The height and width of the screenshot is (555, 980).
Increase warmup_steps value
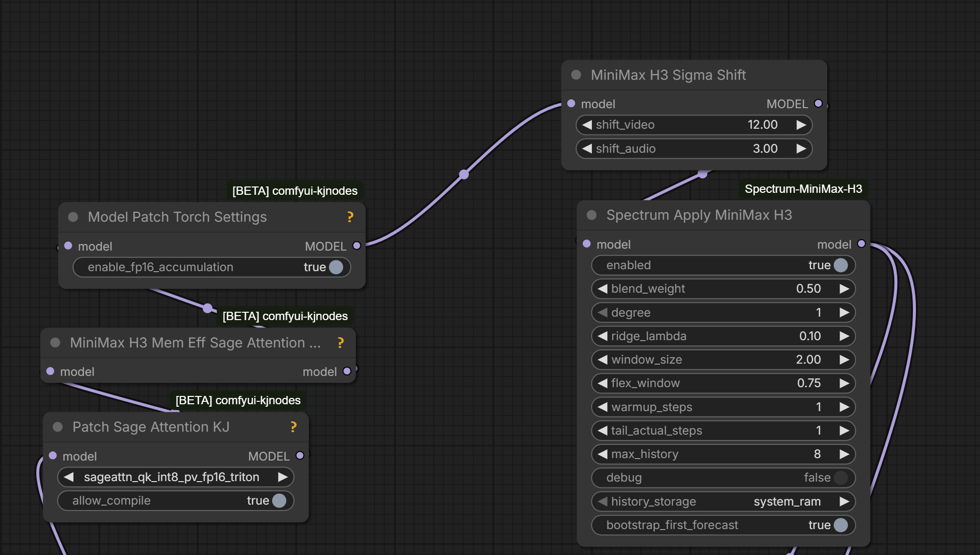844,407
